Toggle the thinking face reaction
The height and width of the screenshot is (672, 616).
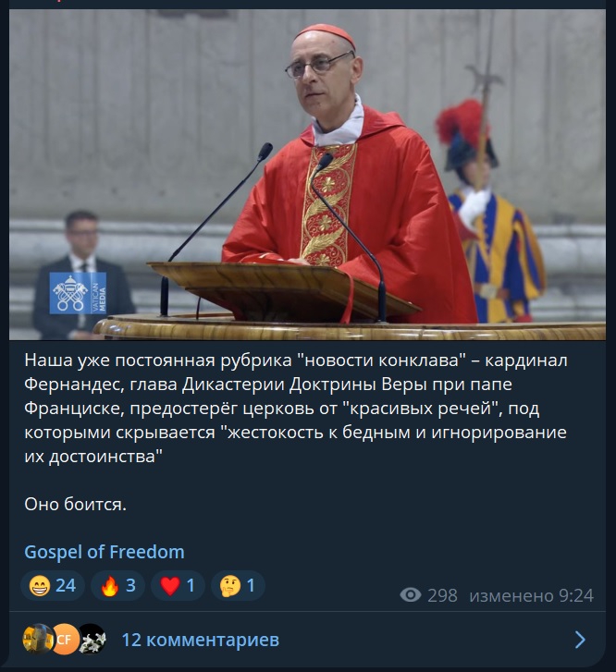[238, 585]
